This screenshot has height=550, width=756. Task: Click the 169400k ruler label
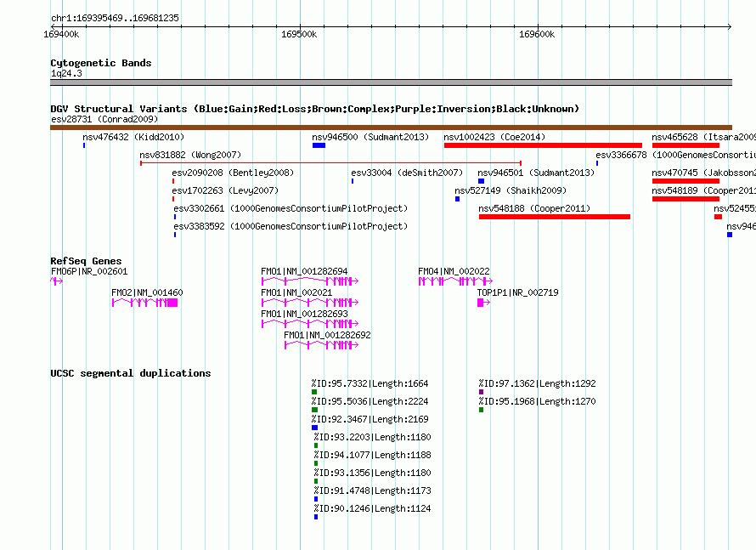tap(61, 34)
